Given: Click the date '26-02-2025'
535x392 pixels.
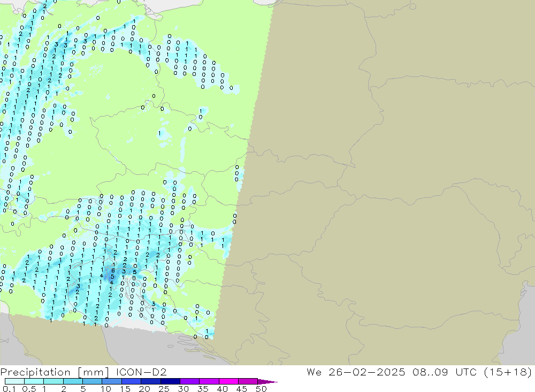Looking at the screenshot, I should pos(367,372).
